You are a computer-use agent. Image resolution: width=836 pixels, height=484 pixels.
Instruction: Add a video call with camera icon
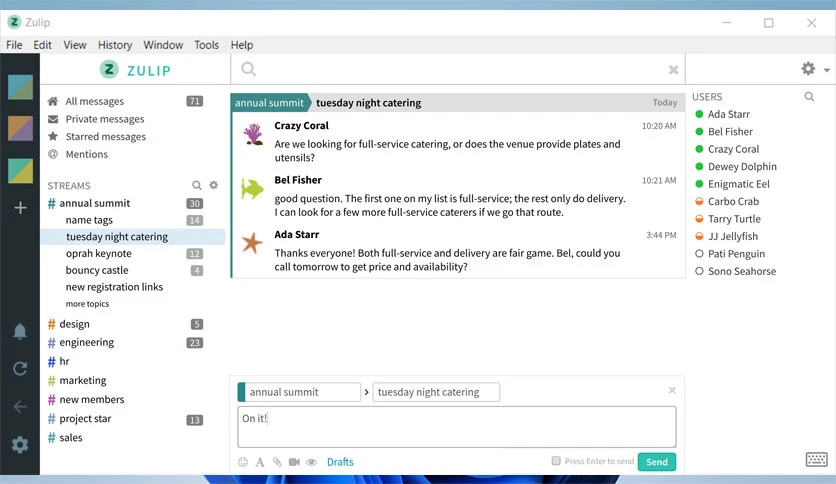294,462
